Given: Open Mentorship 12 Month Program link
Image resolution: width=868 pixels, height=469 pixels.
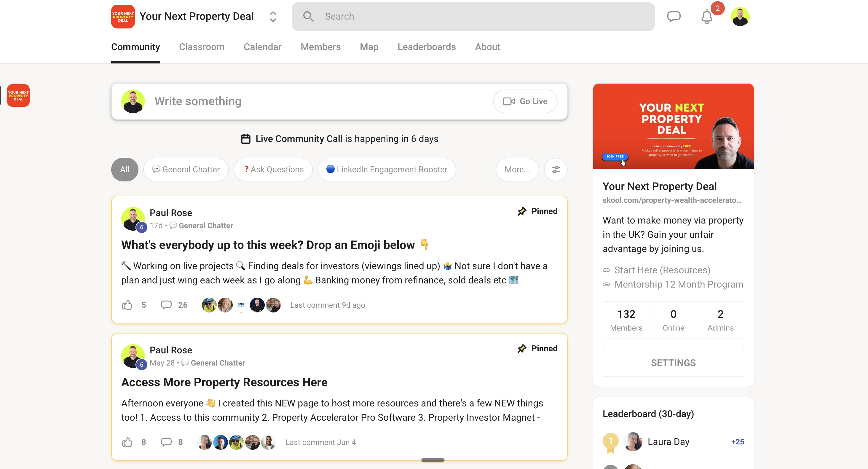Looking at the screenshot, I should click(x=679, y=284).
